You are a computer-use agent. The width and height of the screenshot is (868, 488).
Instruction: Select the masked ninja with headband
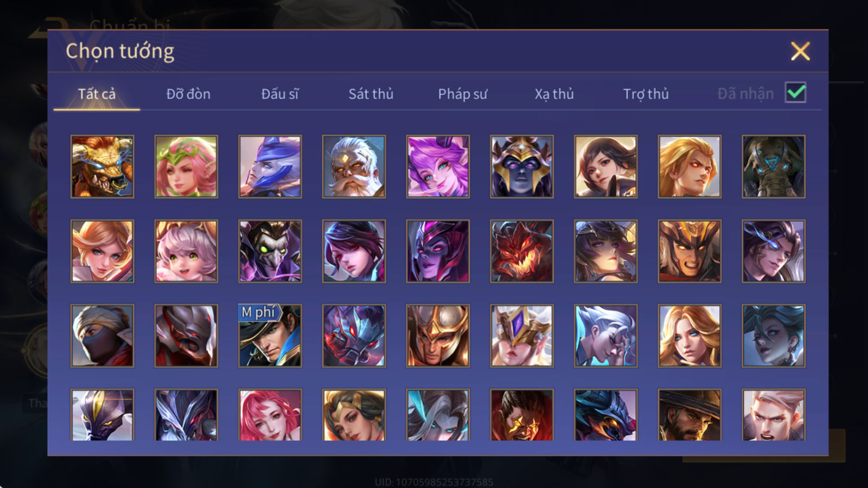102,336
